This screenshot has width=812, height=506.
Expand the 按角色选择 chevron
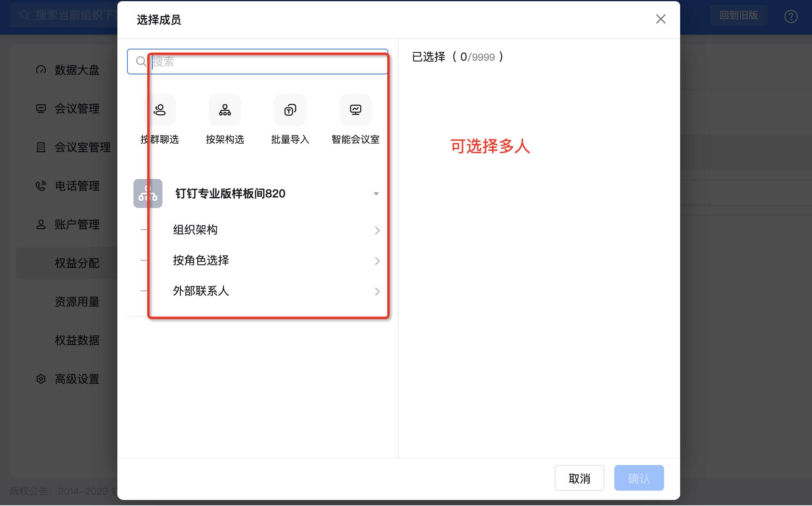(x=377, y=261)
